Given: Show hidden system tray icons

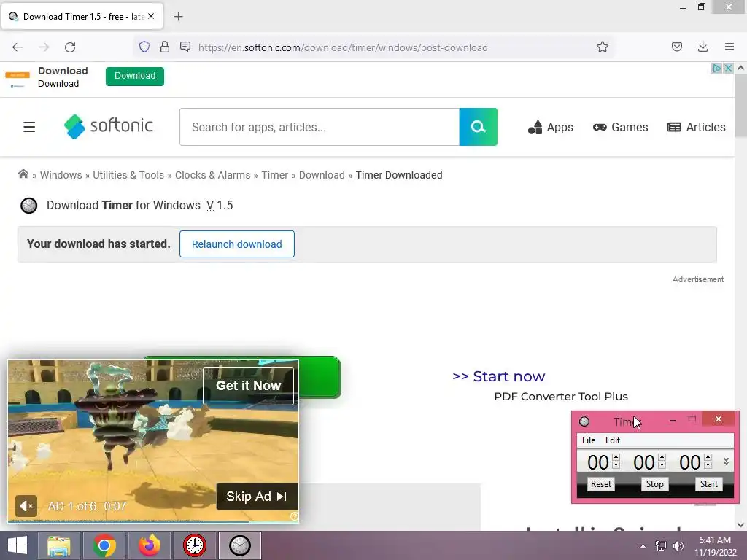Looking at the screenshot, I should pos(643,546).
